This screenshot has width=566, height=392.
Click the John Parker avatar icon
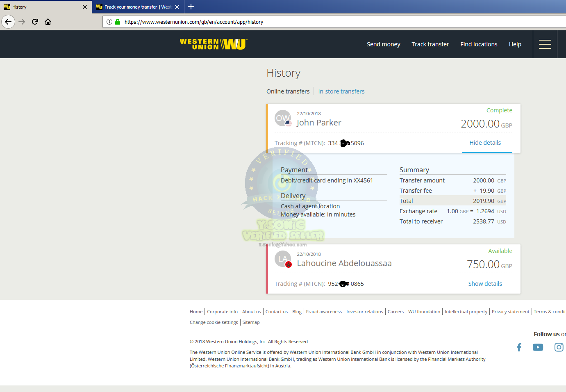tap(283, 119)
